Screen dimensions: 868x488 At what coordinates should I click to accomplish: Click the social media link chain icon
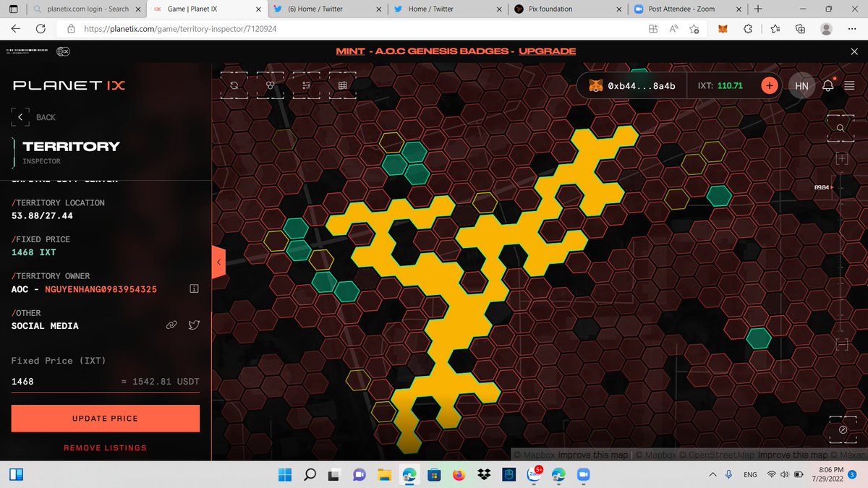click(x=171, y=325)
